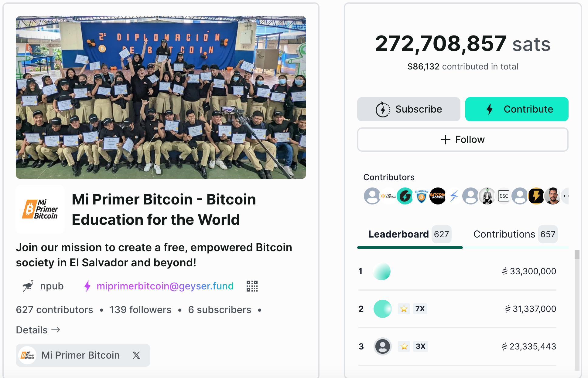588x378 pixels.
Task: Click the yellow lightning bolt contributor avatar
Action: (x=536, y=196)
